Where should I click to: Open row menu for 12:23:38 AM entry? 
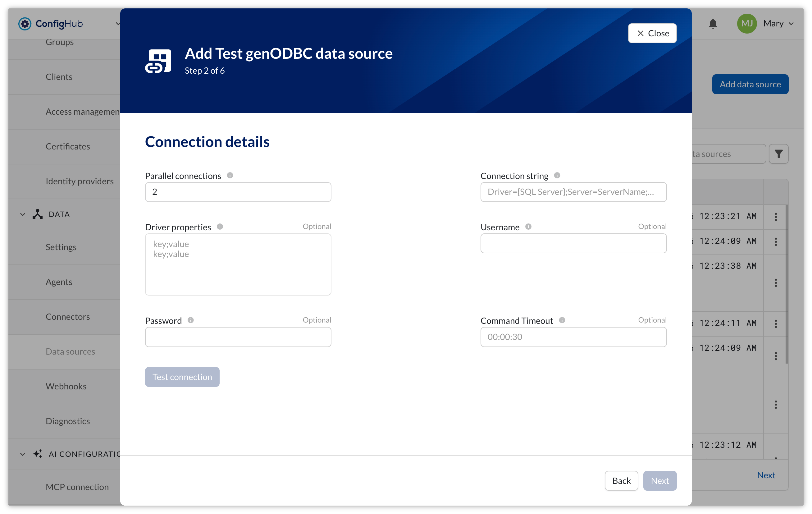click(776, 282)
